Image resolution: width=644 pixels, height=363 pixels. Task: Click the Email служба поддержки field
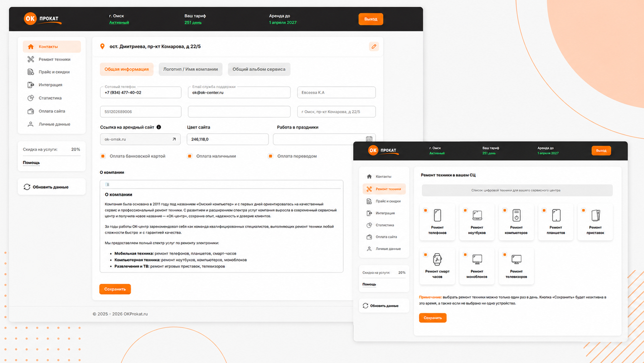[x=239, y=92]
